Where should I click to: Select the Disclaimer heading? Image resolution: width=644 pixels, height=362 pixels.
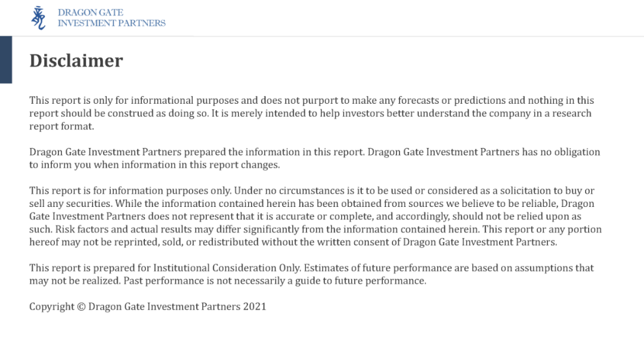coord(76,61)
